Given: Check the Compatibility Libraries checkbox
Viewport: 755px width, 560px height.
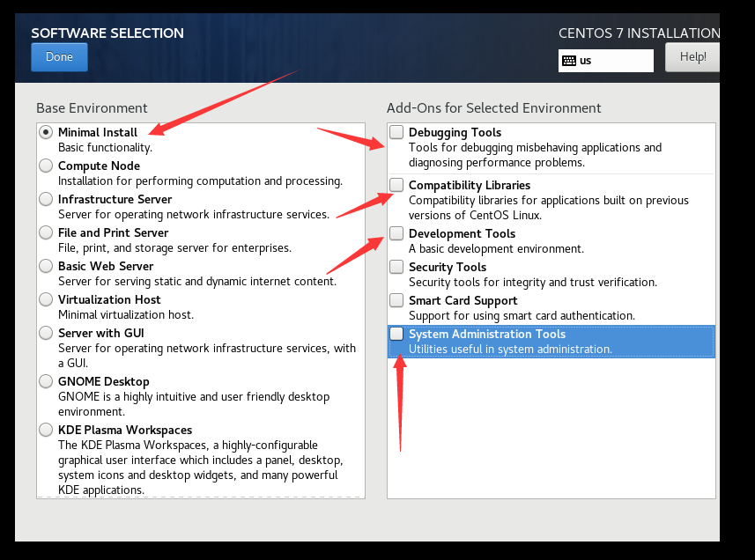Looking at the screenshot, I should pyautogui.click(x=396, y=185).
